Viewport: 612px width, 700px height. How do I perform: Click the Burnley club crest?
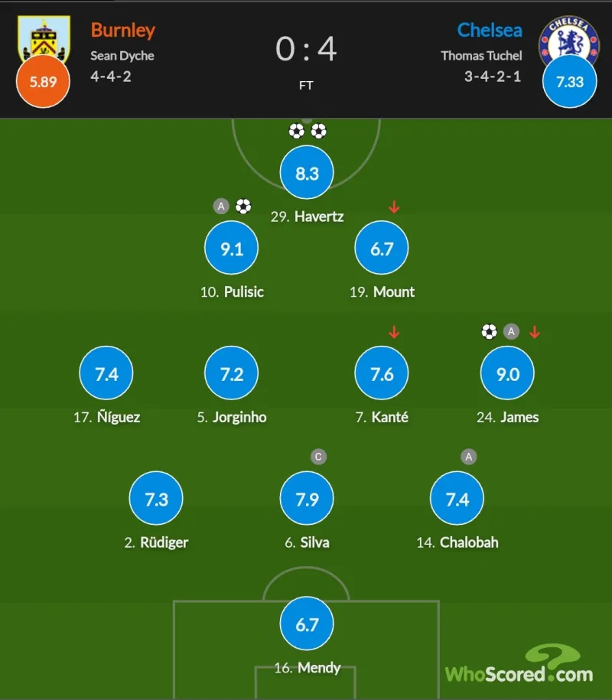(x=37, y=38)
